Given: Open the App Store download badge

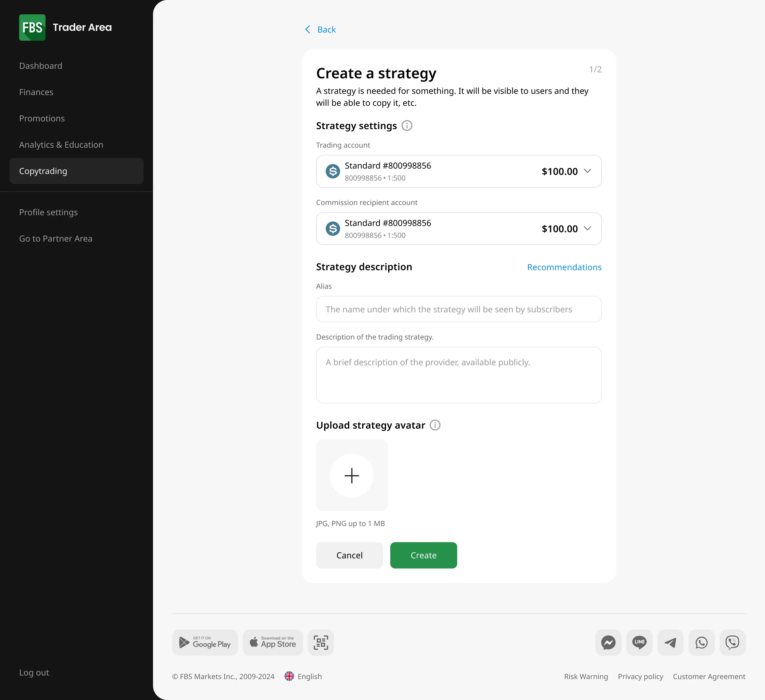Looking at the screenshot, I should coord(273,642).
